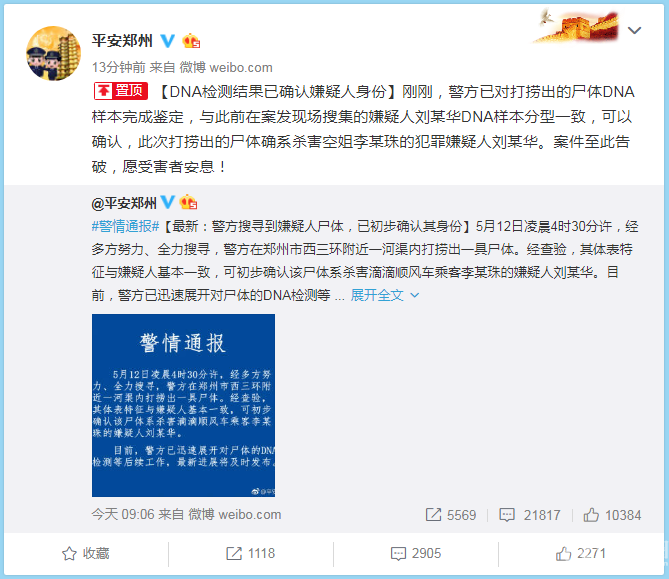Open the #警情通报# hashtag topic
The width and height of the screenshot is (669, 579).
(125, 226)
